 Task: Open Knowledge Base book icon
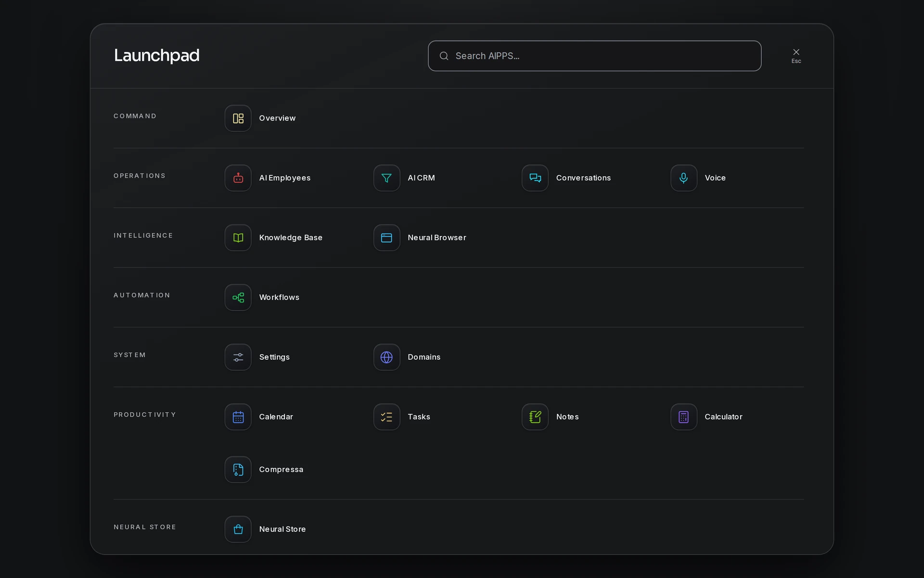pos(238,237)
